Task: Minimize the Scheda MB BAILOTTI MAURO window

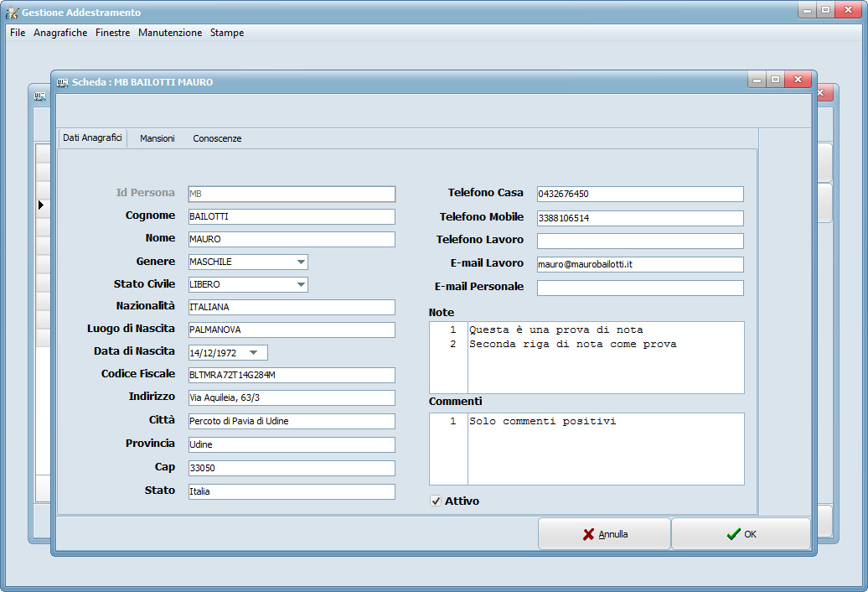Action: click(x=757, y=80)
